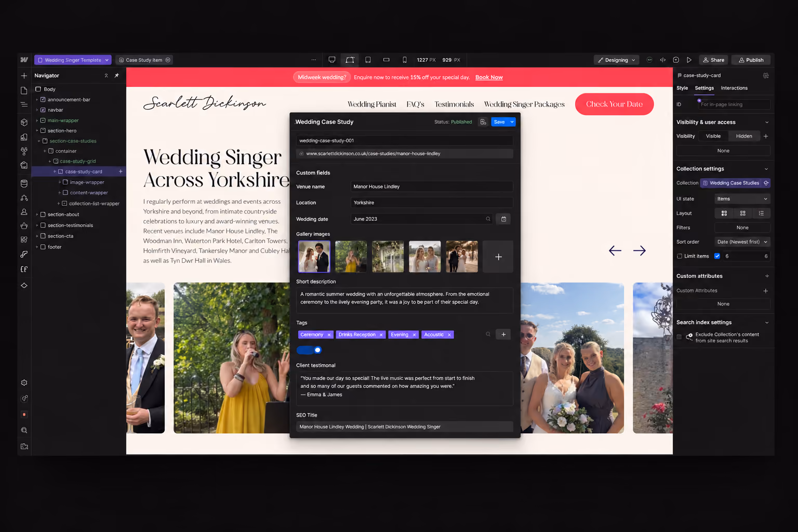Open Wedding Singer Template page dropdown
Image resolution: width=798 pixels, height=532 pixels.
pyautogui.click(x=73, y=60)
